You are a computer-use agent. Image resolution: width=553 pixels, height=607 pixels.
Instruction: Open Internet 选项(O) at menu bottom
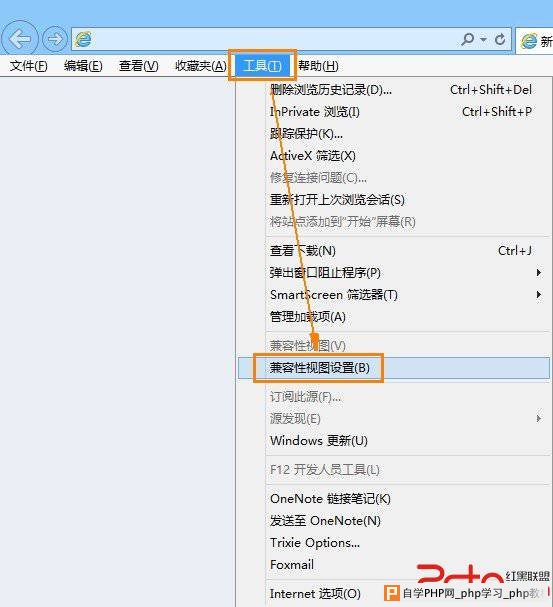[315, 593]
